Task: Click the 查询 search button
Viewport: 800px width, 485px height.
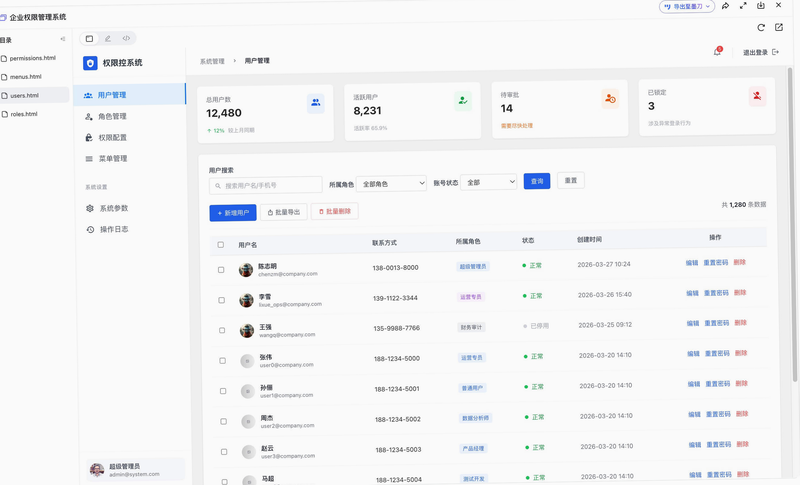Action: (x=537, y=181)
